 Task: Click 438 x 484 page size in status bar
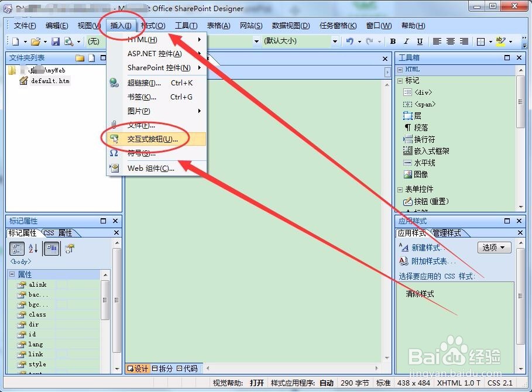click(x=414, y=383)
